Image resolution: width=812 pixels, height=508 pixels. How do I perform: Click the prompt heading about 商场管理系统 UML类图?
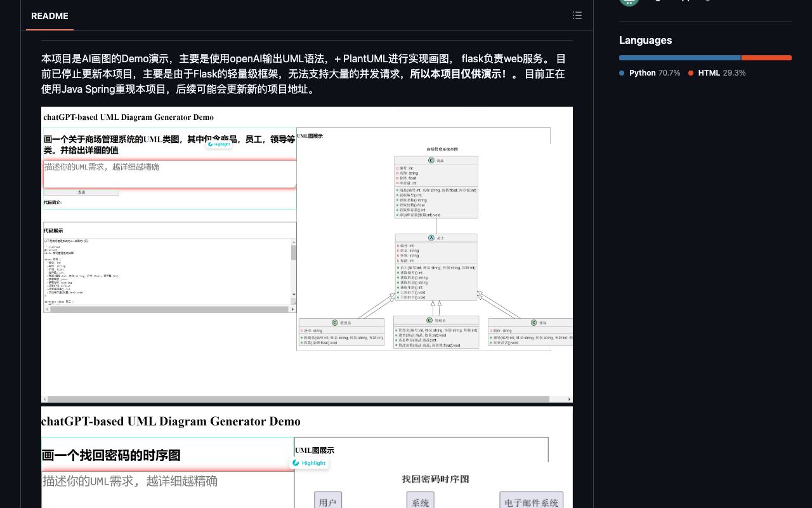tap(169, 145)
